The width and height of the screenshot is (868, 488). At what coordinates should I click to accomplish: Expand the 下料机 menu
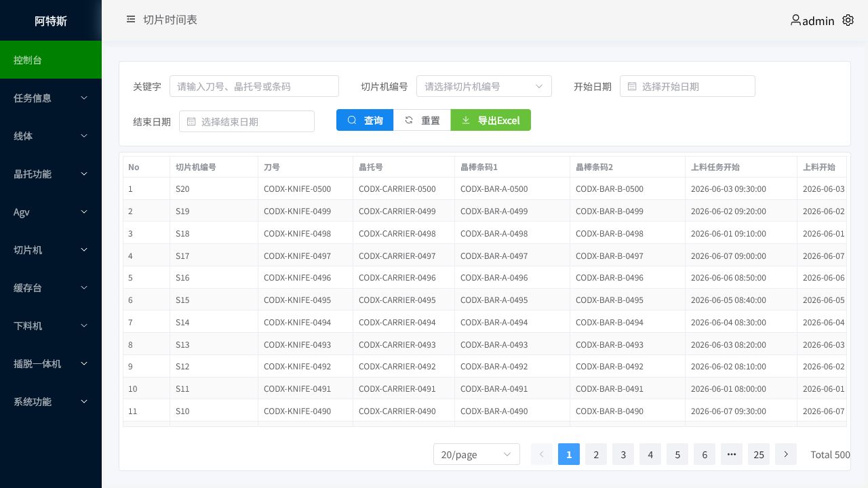pyautogui.click(x=51, y=325)
